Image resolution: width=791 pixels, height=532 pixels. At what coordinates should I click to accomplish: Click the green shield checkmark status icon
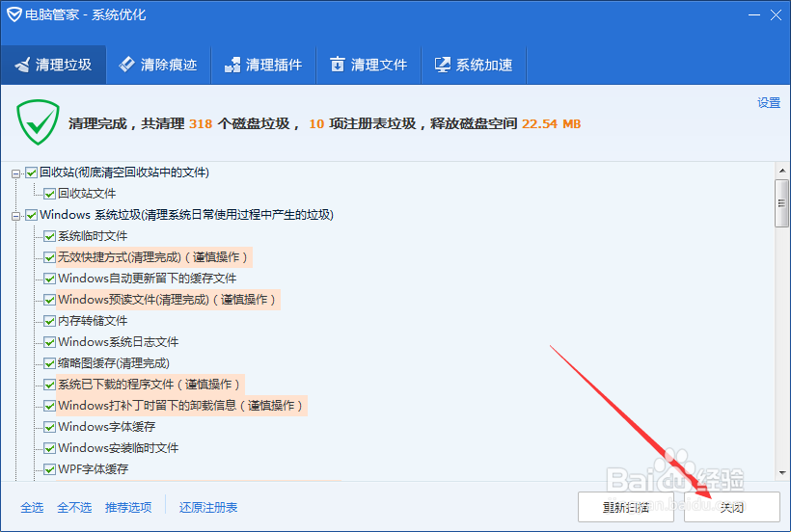(38, 122)
